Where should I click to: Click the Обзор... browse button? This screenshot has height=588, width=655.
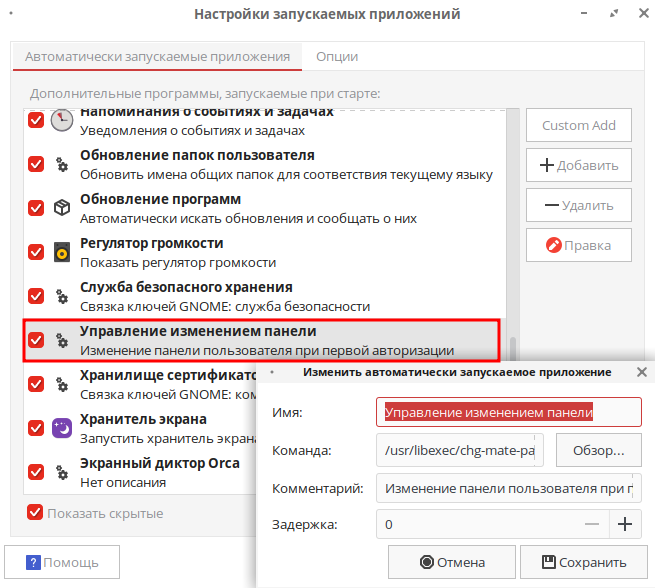point(598,450)
